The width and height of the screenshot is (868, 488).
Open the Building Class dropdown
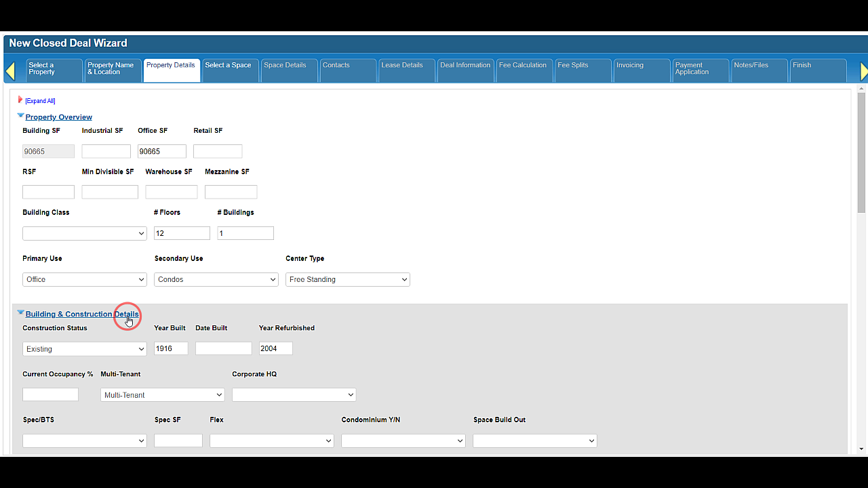(84, 233)
